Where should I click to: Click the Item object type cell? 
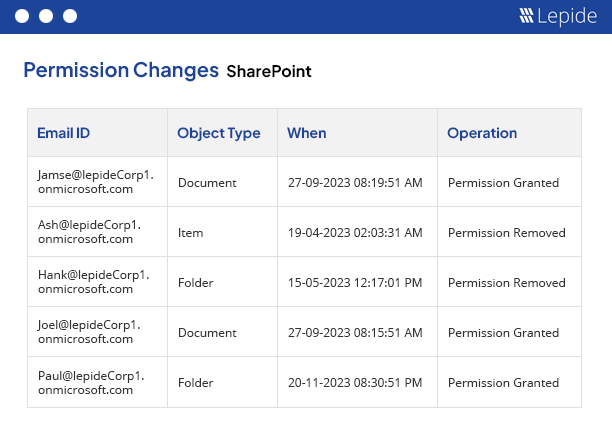coord(190,233)
